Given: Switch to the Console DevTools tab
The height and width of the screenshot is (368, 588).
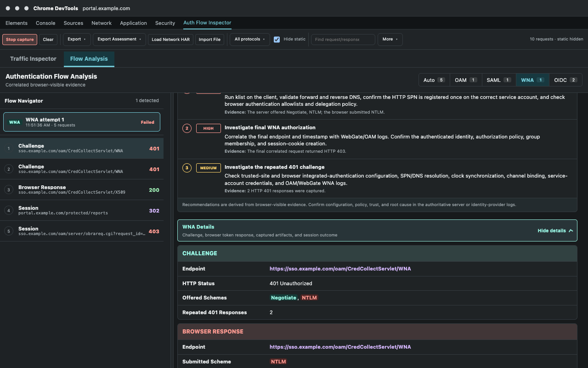Looking at the screenshot, I should (x=45, y=23).
